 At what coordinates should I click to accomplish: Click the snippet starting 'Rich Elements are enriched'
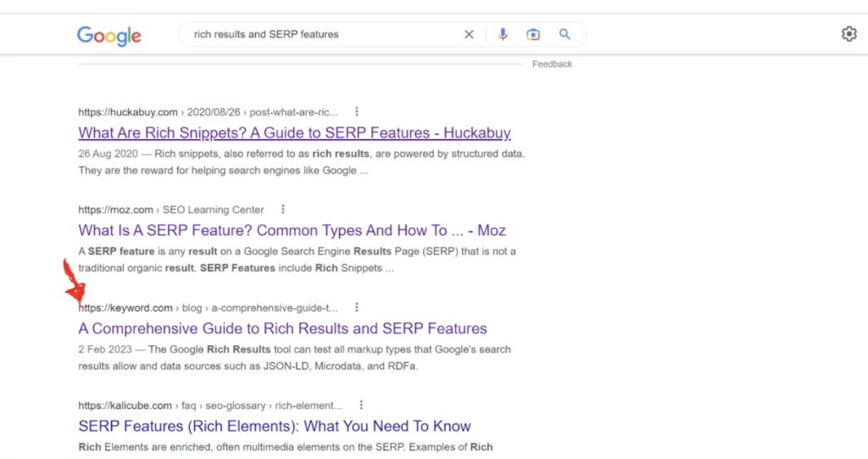click(285, 447)
